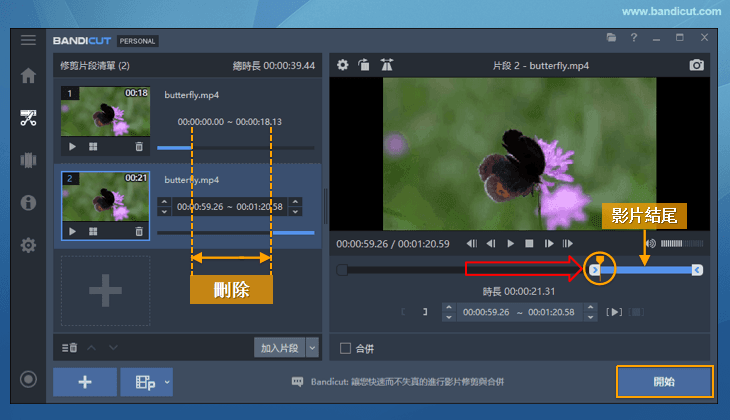
Task: Enable the 合併 (merge) checkbox
Action: point(346,348)
